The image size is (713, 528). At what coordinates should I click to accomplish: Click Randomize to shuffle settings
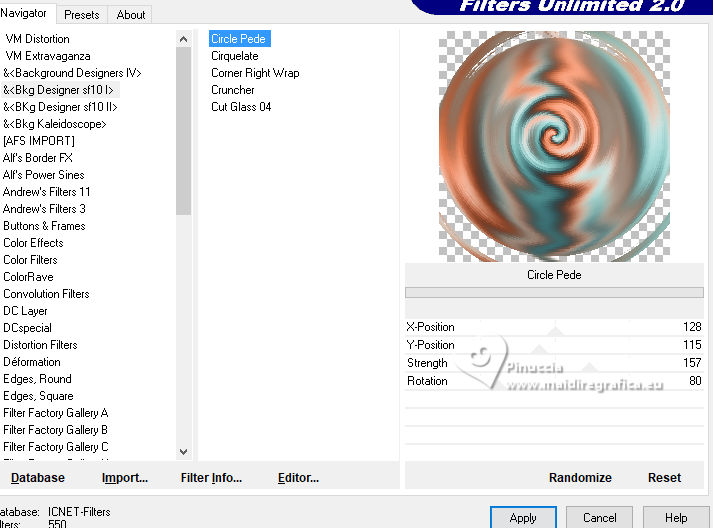[x=580, y=478]
